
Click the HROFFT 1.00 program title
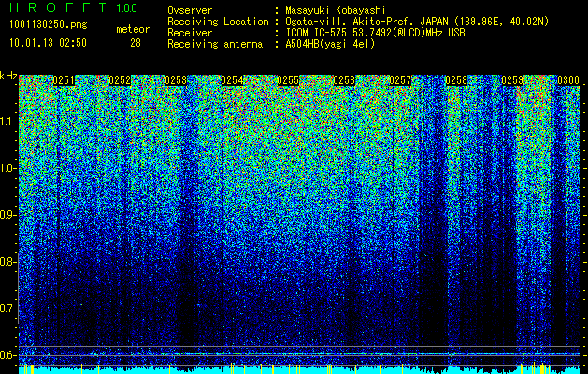coord(73,7)
